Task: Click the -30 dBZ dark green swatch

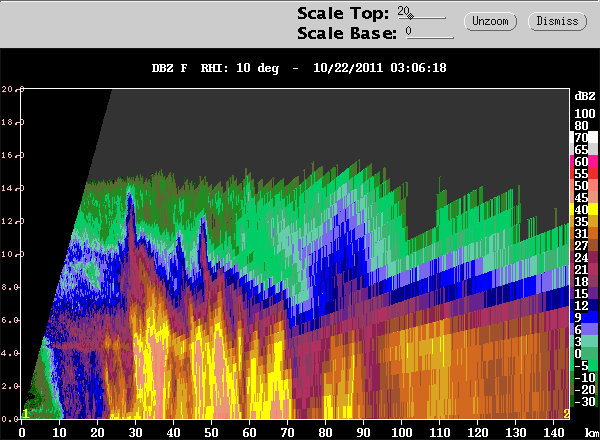Action: 584,401
